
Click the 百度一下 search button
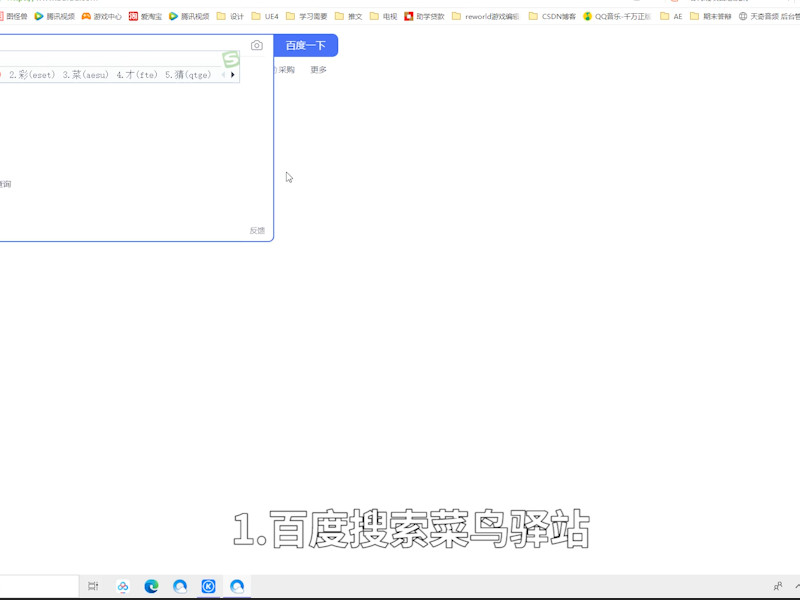pos(306,45)
